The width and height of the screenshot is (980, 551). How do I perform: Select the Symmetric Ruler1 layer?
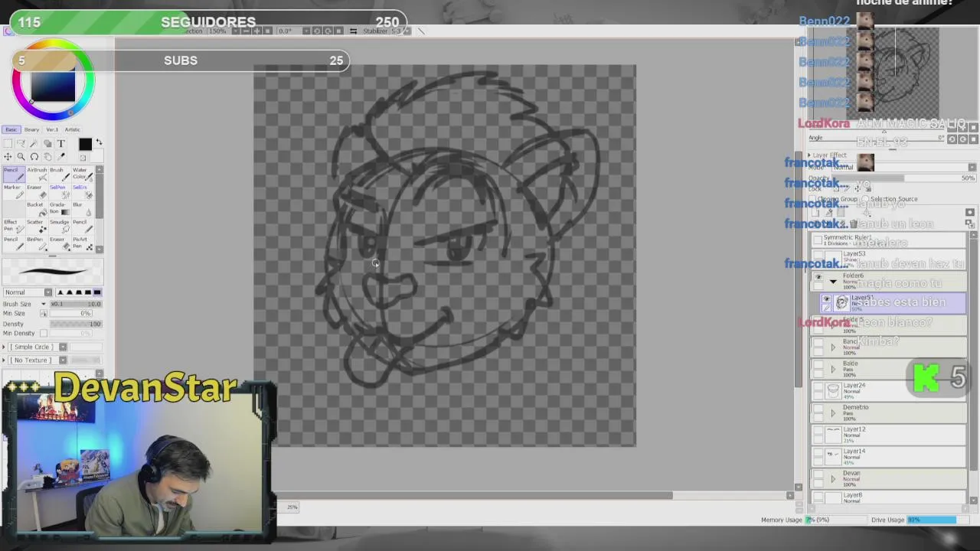(x=888, y=240)
